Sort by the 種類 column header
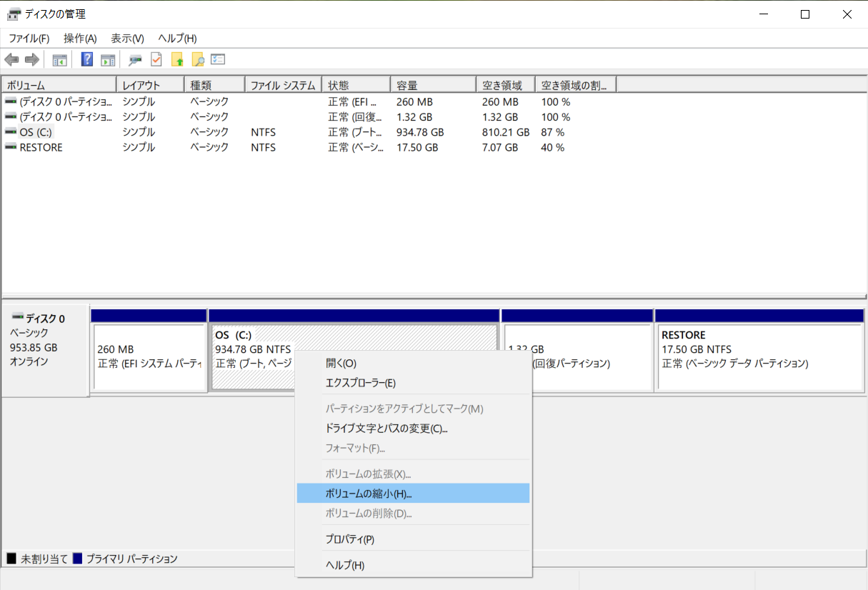868x590 pixels. [214, 85]
